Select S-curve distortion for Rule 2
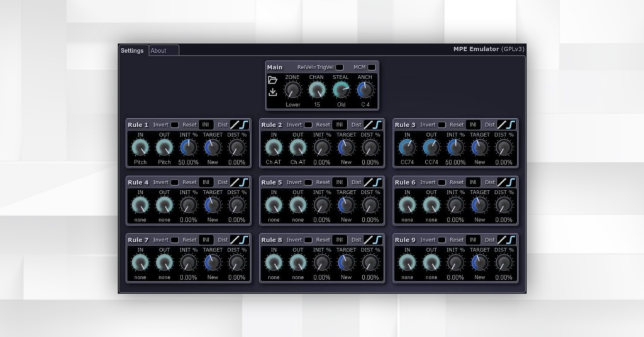Screen dimensions: 644x337 [x=378, y=124]
